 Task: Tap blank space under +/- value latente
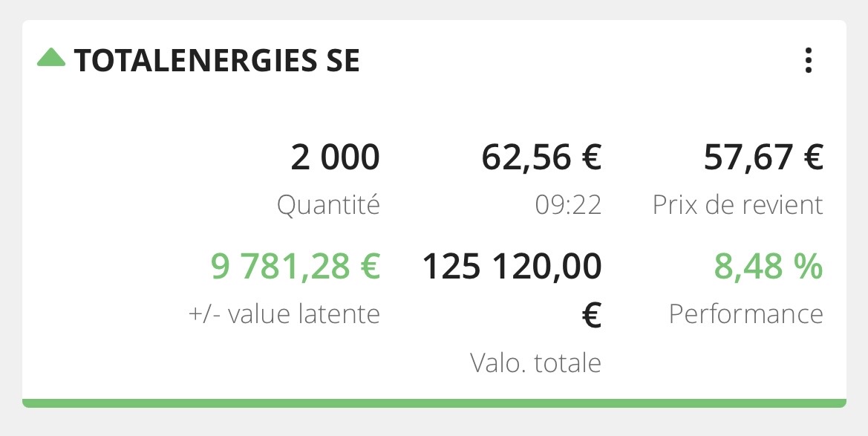click(x=284, y=362)
